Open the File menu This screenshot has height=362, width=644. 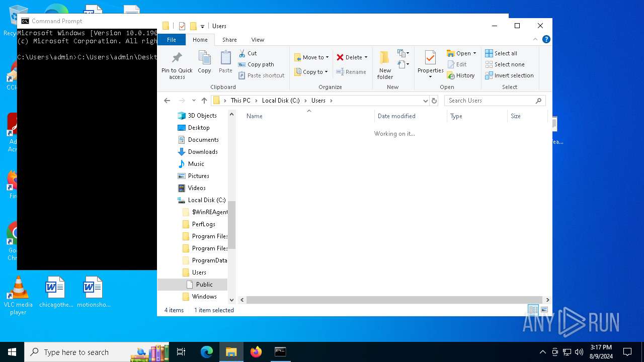[172, 40]
